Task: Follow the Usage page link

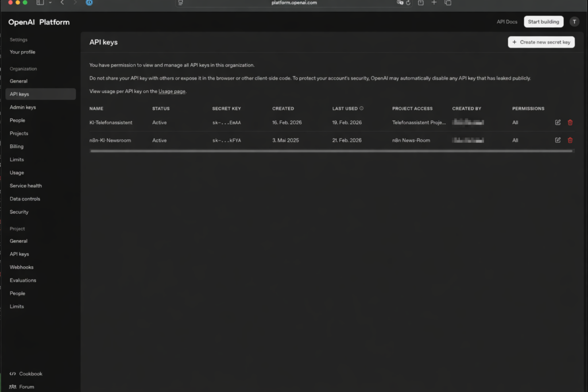Action: tap(172, 91)
